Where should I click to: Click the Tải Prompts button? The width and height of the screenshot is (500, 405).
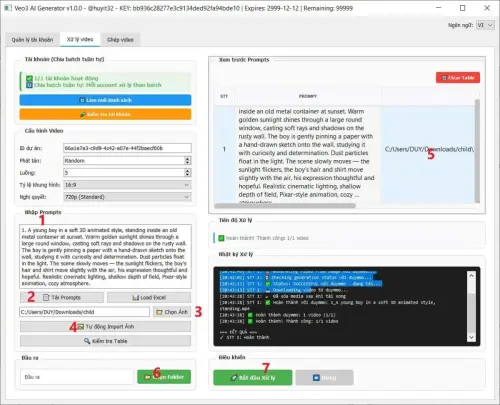(62, 297)
